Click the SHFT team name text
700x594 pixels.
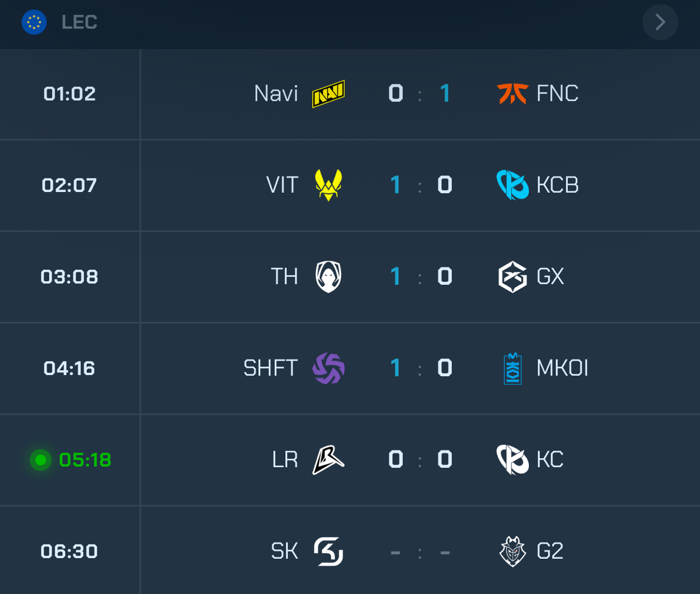point(270,368)
